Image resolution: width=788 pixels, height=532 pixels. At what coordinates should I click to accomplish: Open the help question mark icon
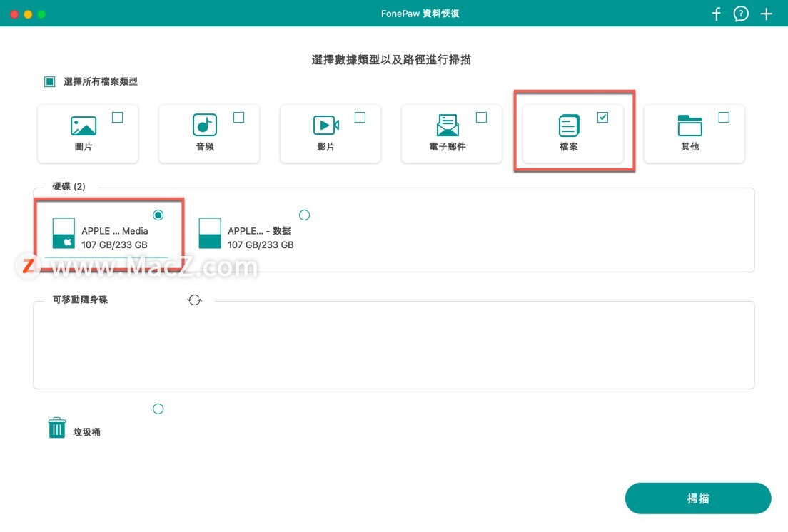pos(741,14)
